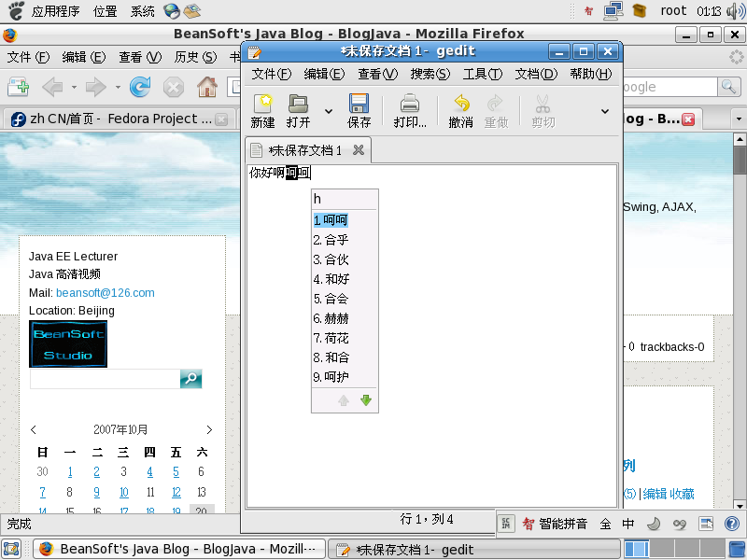Click the SCIM keyboard icon on the input toolbar
The height and width of the screenshot is (560, 747).
tap(506, 524)
